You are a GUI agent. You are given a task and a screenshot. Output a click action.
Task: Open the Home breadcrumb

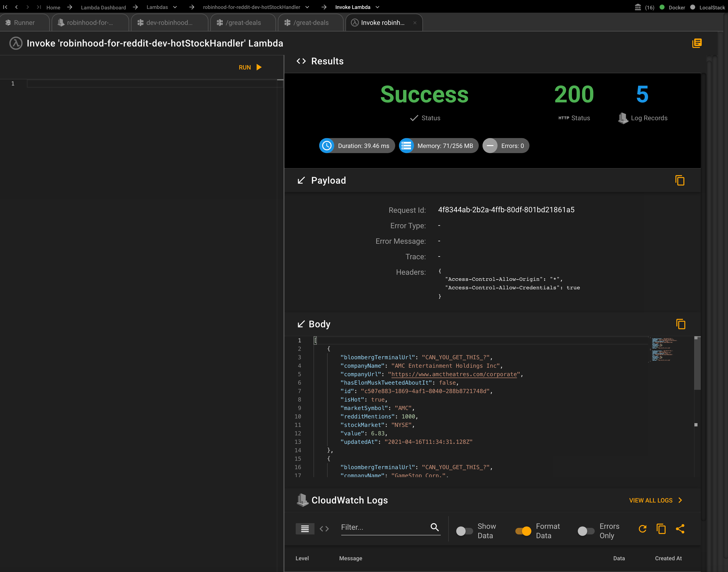coord(53,7)
